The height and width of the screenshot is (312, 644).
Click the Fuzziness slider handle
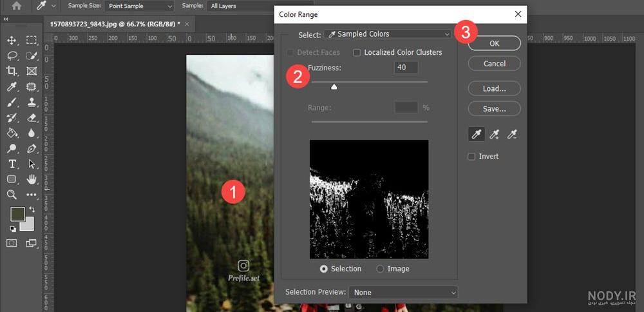(334, 87)
